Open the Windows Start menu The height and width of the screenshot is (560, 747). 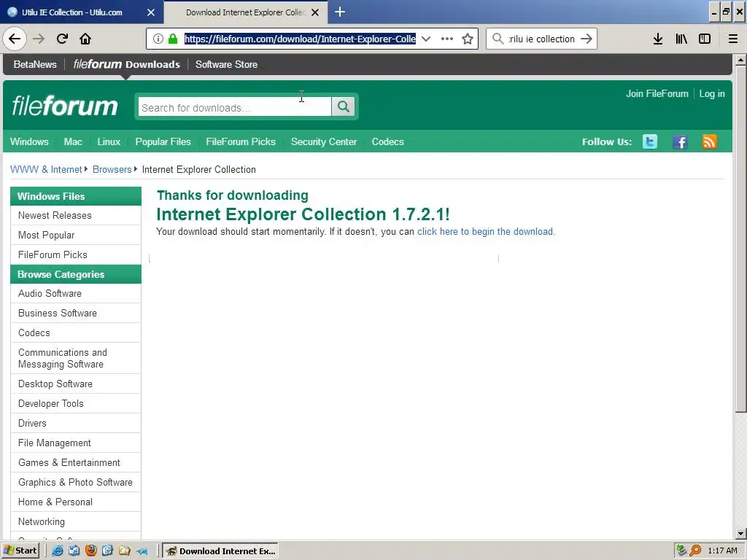click(x=20, y=551)
